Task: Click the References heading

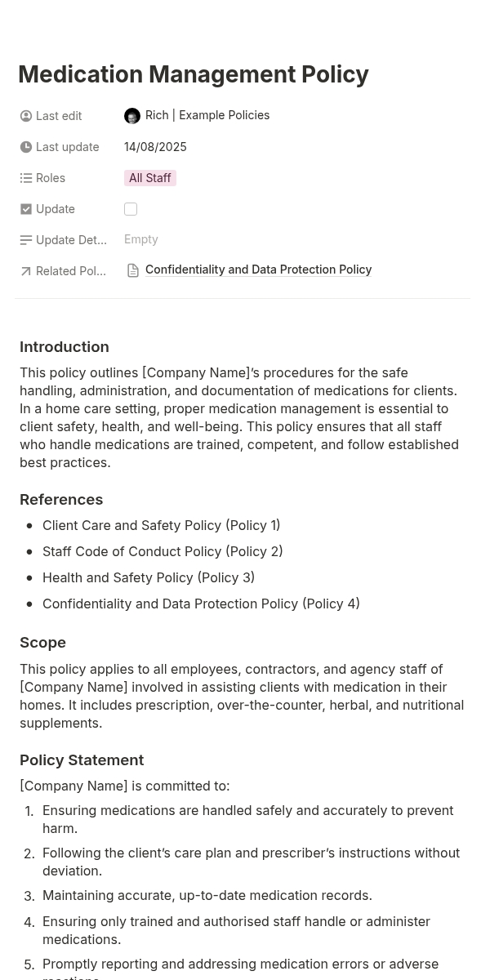Action: click(x=61, y=500)
